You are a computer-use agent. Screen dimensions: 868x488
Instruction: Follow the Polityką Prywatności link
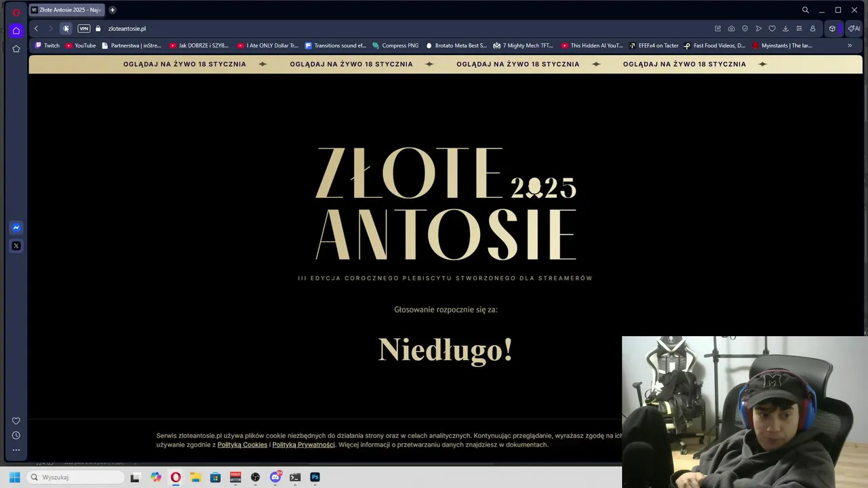coord(303,445)
